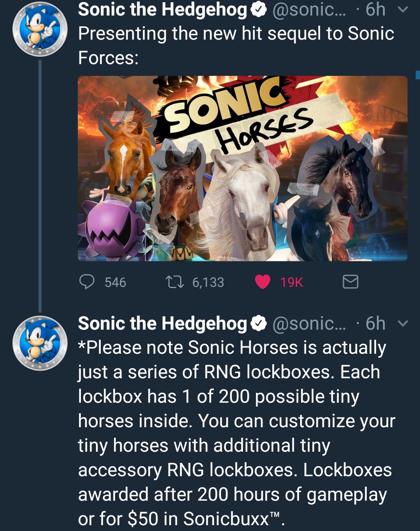Share tweet via the envelope message icon

tap(350, 282)
